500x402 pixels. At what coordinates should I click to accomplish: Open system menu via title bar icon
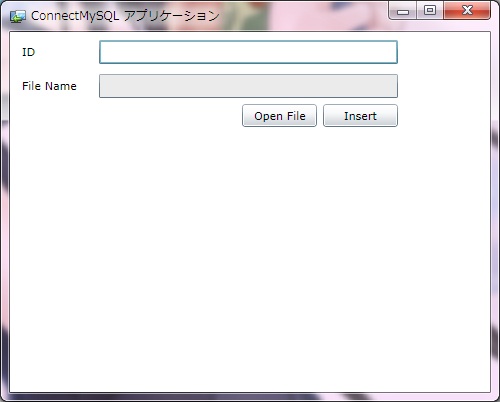pyautogui.click(x=18, y=16)
